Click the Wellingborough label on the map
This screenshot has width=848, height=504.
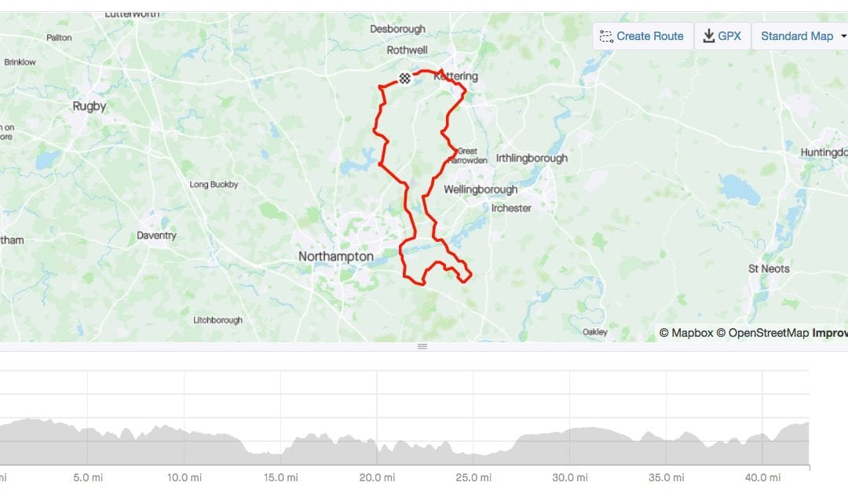(481, 189)
